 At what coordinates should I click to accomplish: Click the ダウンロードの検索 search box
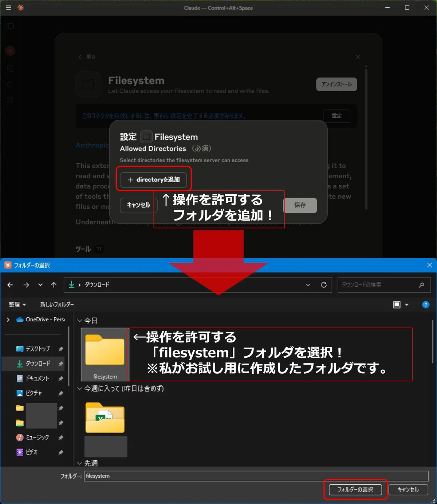(x=384, y=285)
